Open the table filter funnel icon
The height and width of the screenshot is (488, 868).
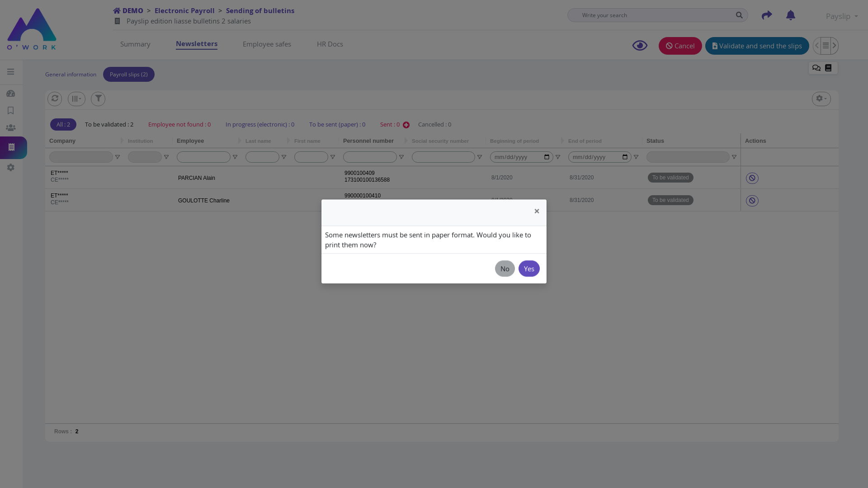point(98,99)
